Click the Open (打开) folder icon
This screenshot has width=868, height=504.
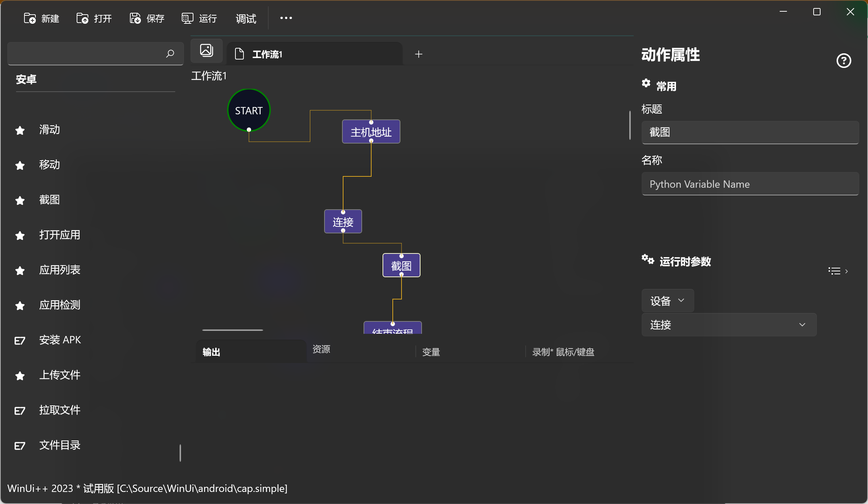[x=82, y=18]
